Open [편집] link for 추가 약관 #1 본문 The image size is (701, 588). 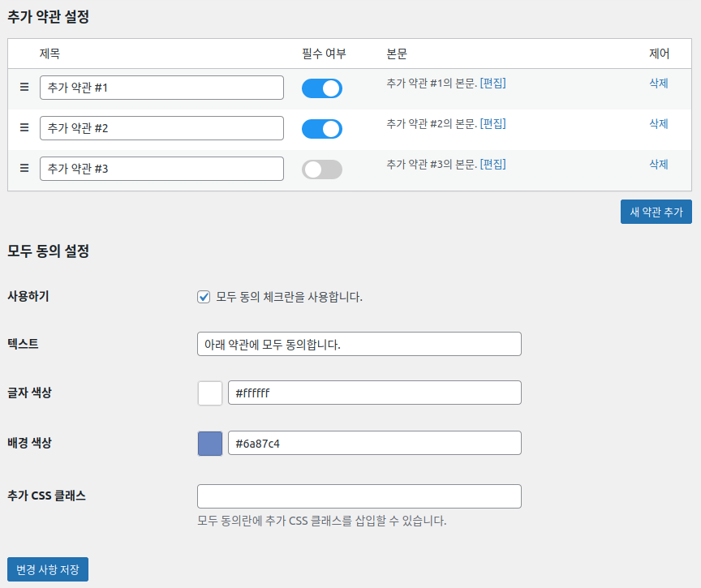click(x=492, y=83)
